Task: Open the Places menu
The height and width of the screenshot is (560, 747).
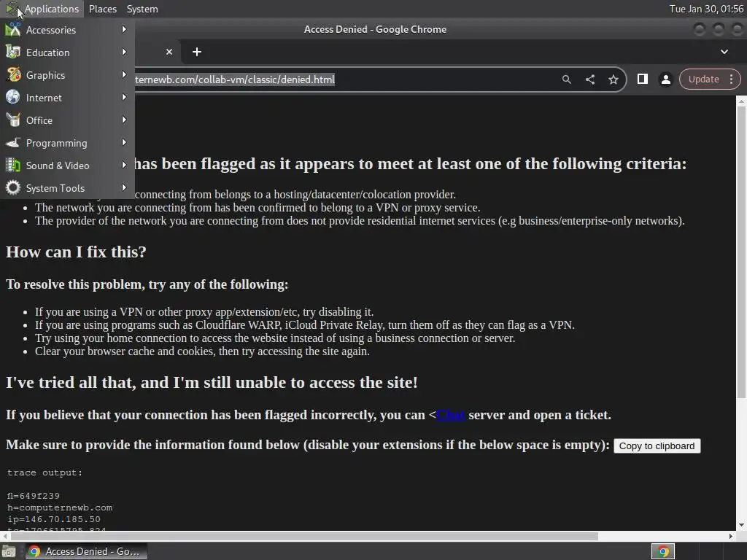Action: (x=102, y=9)
